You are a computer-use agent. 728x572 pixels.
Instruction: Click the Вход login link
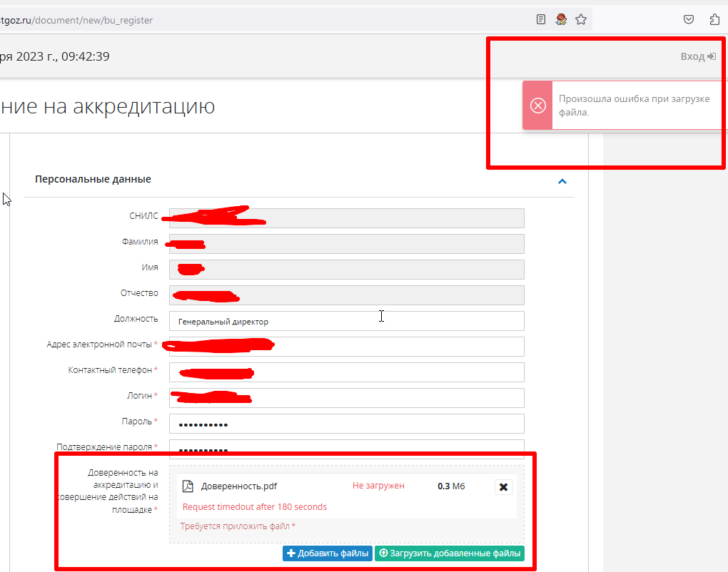[697, 56]
